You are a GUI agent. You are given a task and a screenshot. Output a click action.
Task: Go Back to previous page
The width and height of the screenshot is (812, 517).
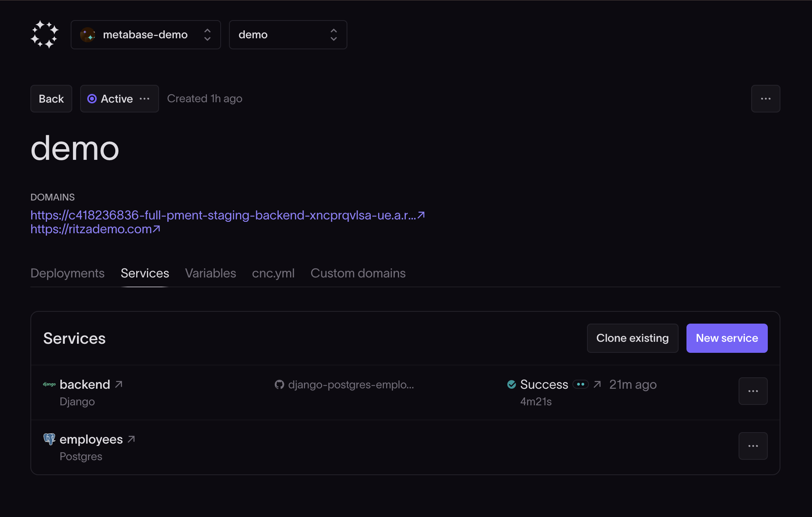click(x=51, y=99)
